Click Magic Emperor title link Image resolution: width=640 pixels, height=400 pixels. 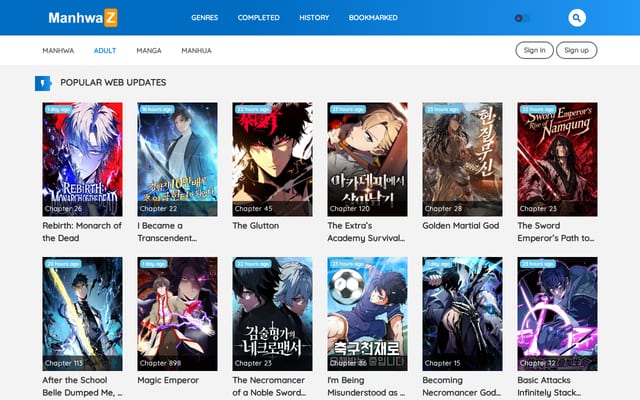coord(168,380)
